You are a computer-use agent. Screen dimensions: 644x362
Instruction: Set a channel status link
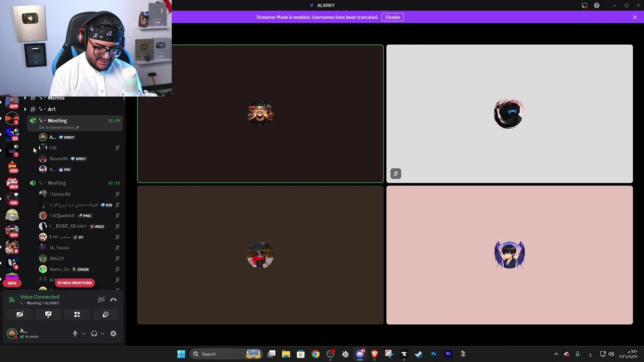pos(59,128)
